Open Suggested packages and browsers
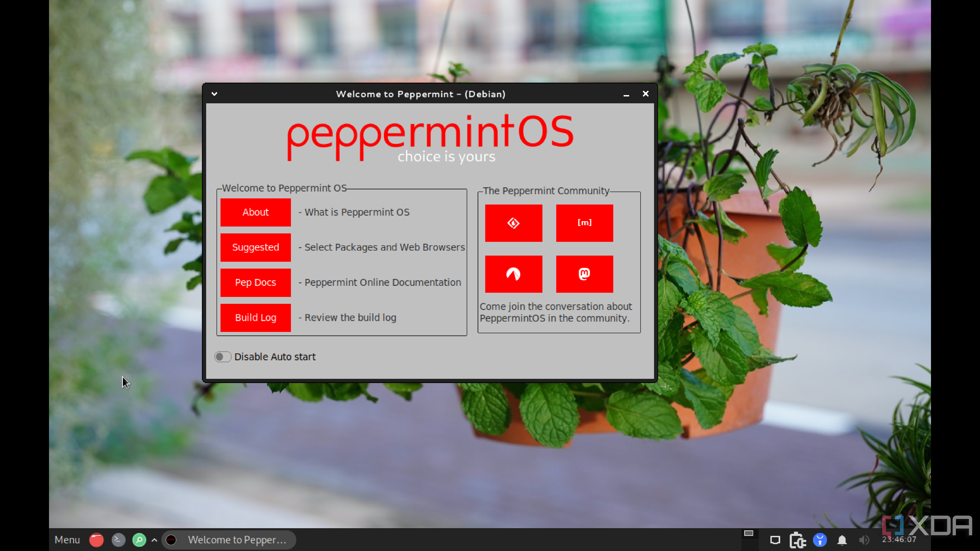 (256, 247)
